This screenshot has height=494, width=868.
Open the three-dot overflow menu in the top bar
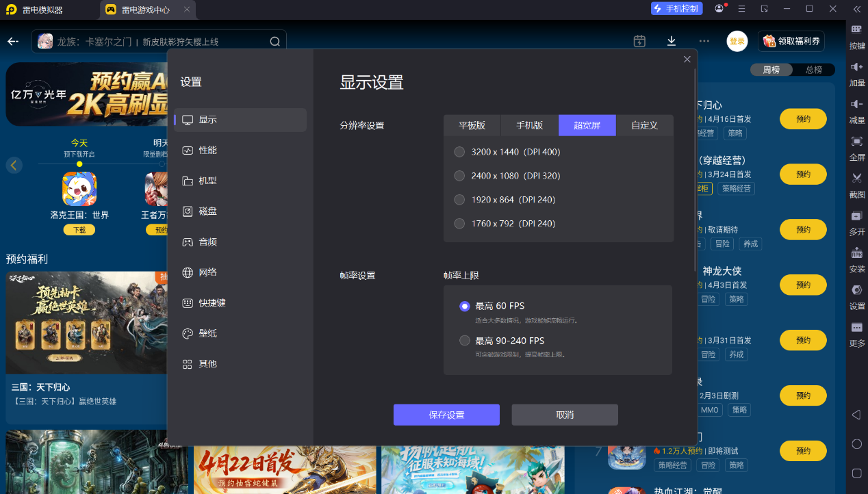pos(704,41)
